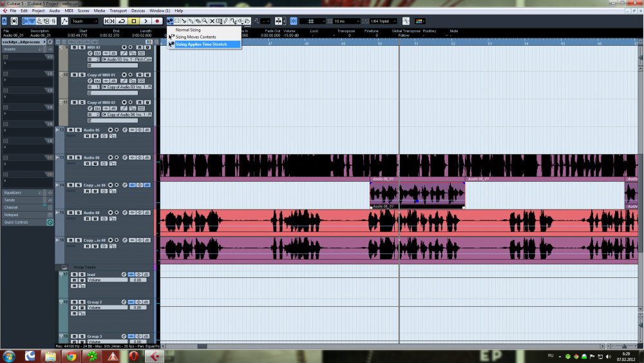This screenshot has height=363, width=644.
Task: Open the Notepad inspector section
Action: [x=27, y=215]
